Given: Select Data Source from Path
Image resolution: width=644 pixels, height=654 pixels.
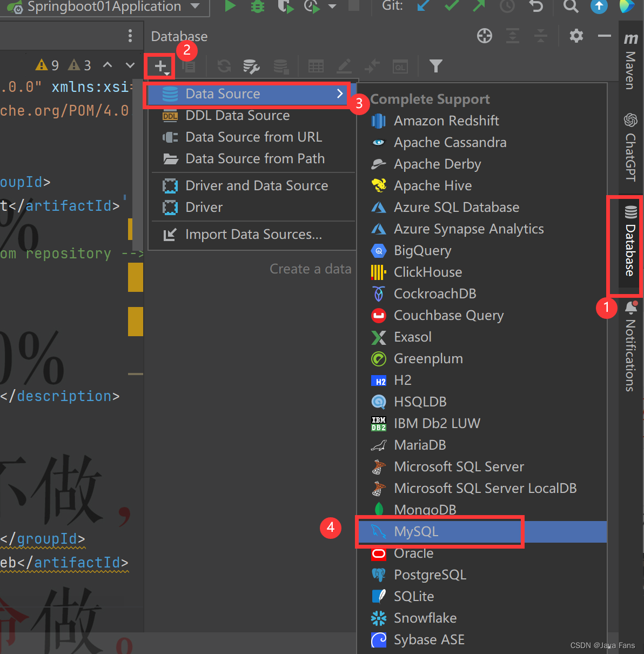Looking at the screenshot, I should click(252, 159).
